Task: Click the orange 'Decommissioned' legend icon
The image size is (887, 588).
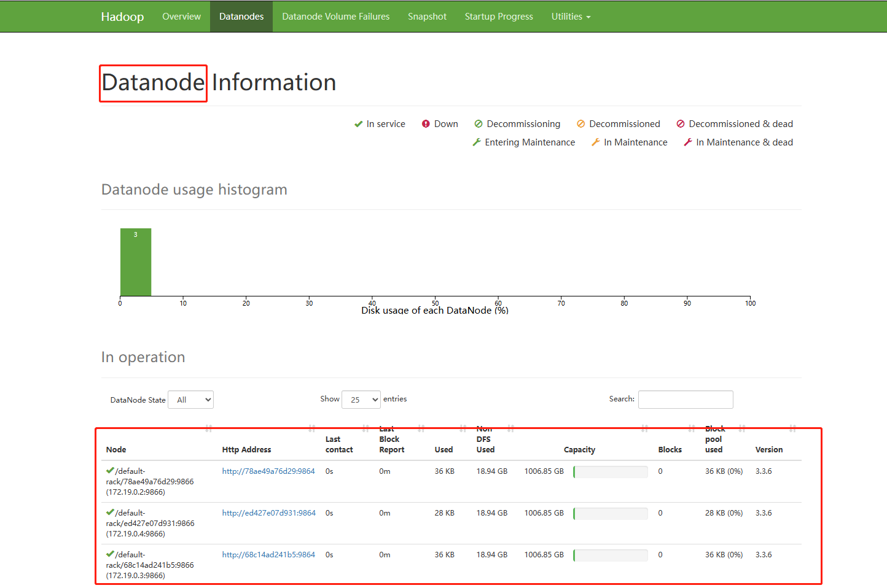Action: tap(581, 123)
